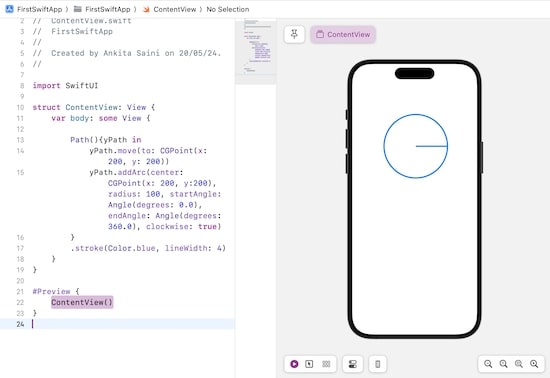550x378 pixels.
Task: Click 'struct ContentView: View {' line
Action: (94, 107)
